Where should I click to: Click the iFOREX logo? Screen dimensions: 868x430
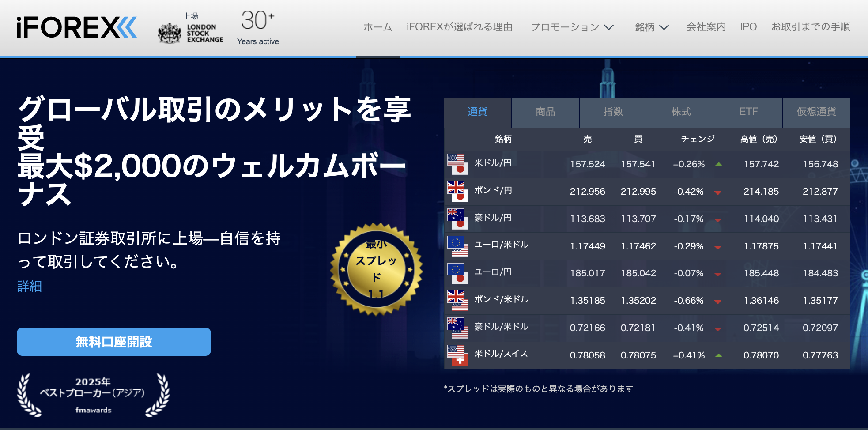[77, 28]
